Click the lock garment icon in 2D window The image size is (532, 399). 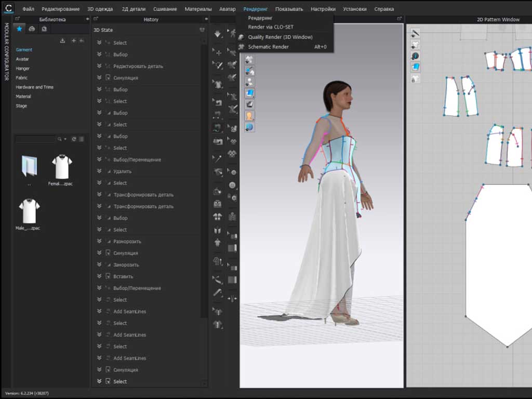pyautogui.click(x=416, y=79)
